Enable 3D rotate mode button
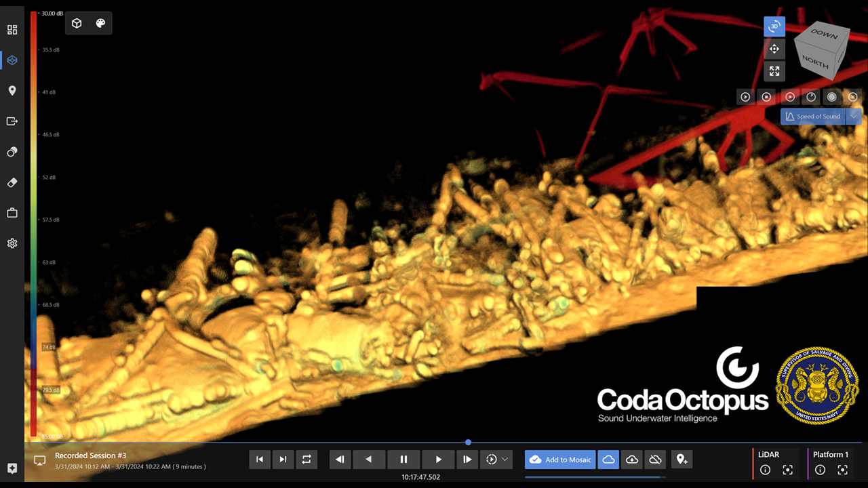This screenshot has width=868, height=488. pos(774,26)
